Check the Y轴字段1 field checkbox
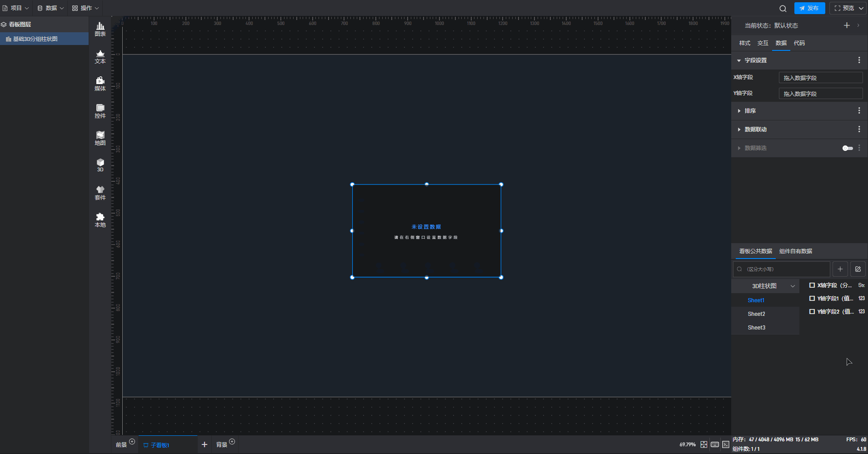 [812, 299]
